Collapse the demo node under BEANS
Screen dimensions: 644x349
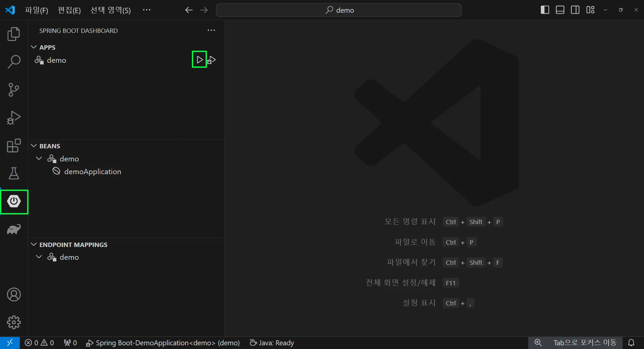point(39,158)
